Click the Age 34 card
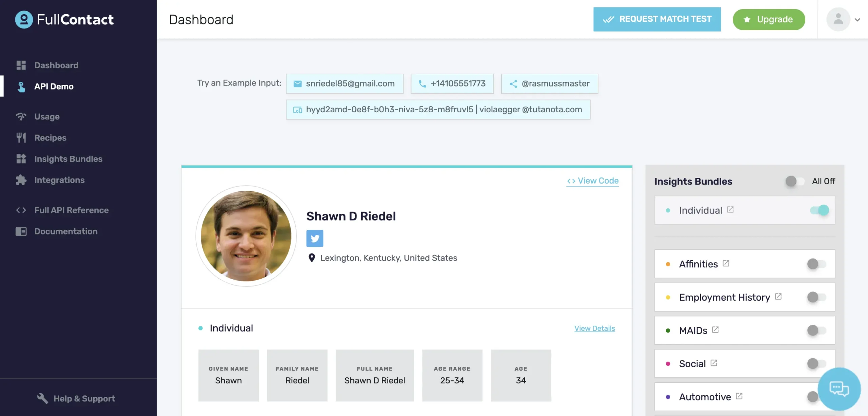The height and width of the screenshot is (416, 868). pos(521,376)
